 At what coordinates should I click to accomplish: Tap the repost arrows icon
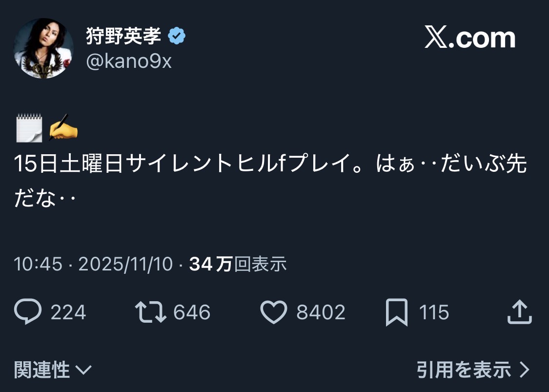pyautogui.click(x=151, y=312)
